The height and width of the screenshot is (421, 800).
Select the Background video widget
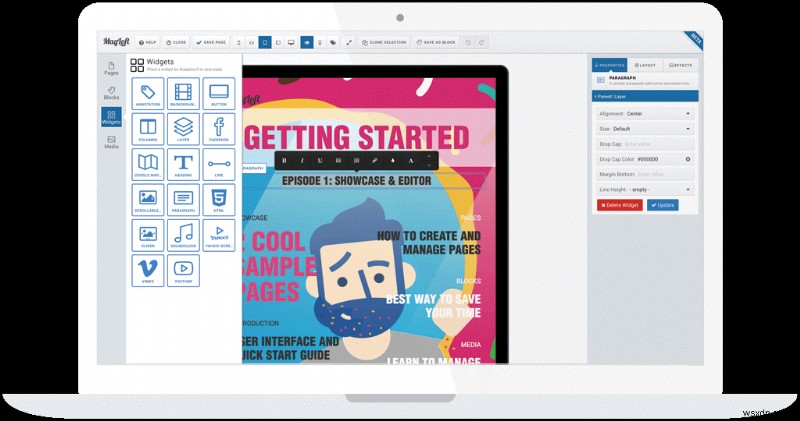coord(183,94)
